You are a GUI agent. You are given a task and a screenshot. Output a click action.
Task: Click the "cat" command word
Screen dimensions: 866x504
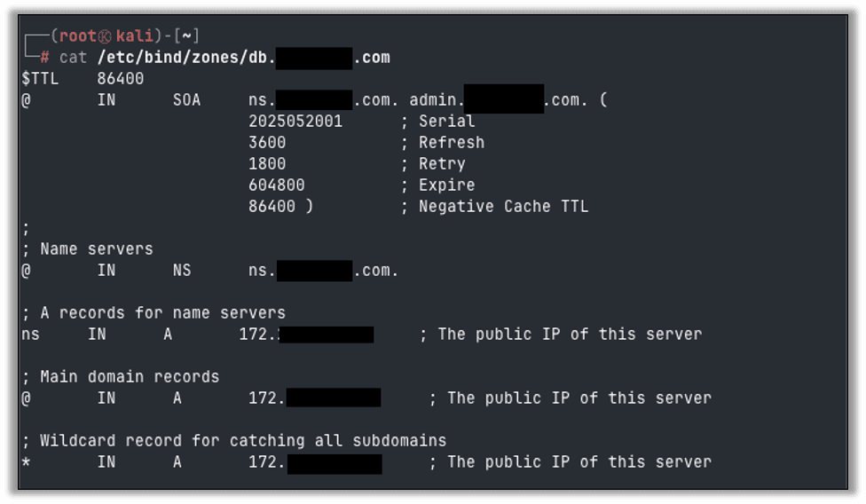[73, 58]
